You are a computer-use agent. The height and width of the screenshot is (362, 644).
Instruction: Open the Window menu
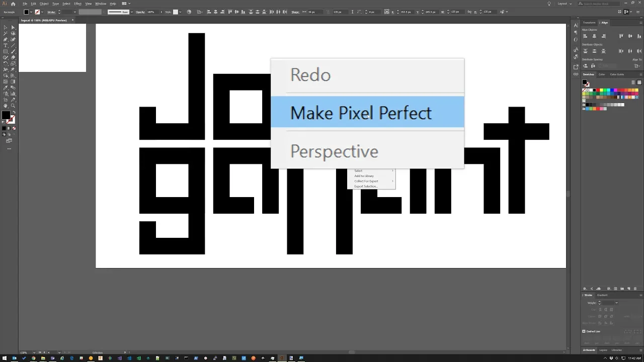(101, 4)
